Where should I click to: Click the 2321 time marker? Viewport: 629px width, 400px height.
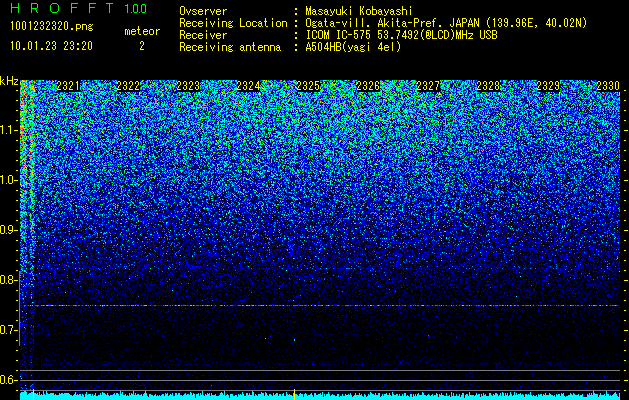69,86
